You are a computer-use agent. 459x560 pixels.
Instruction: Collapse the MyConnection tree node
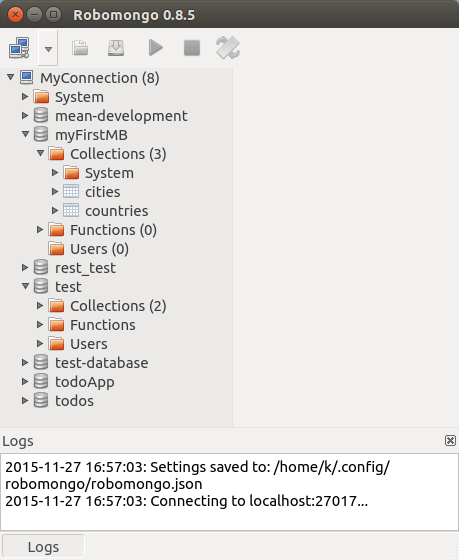click(10, 77)
